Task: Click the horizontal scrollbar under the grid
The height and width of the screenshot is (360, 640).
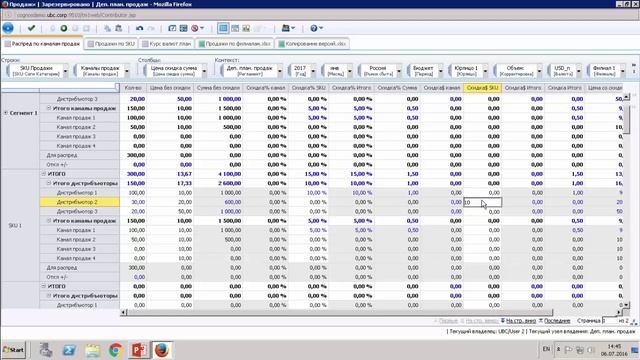Action: [x=340, y=313]
